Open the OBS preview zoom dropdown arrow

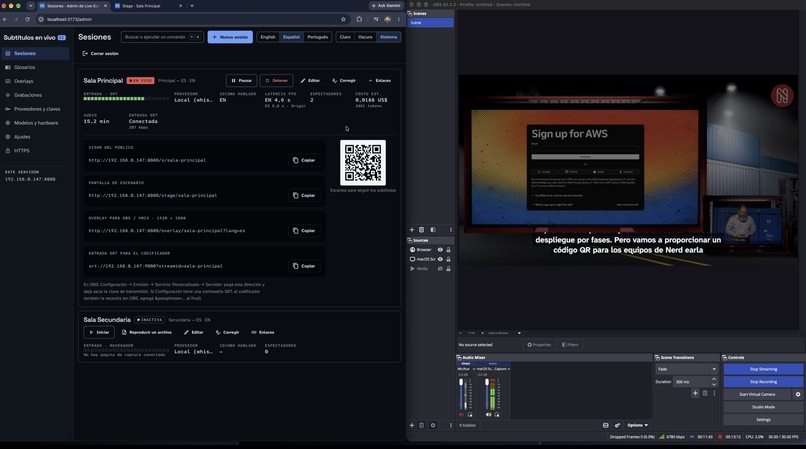click(519, 333)
